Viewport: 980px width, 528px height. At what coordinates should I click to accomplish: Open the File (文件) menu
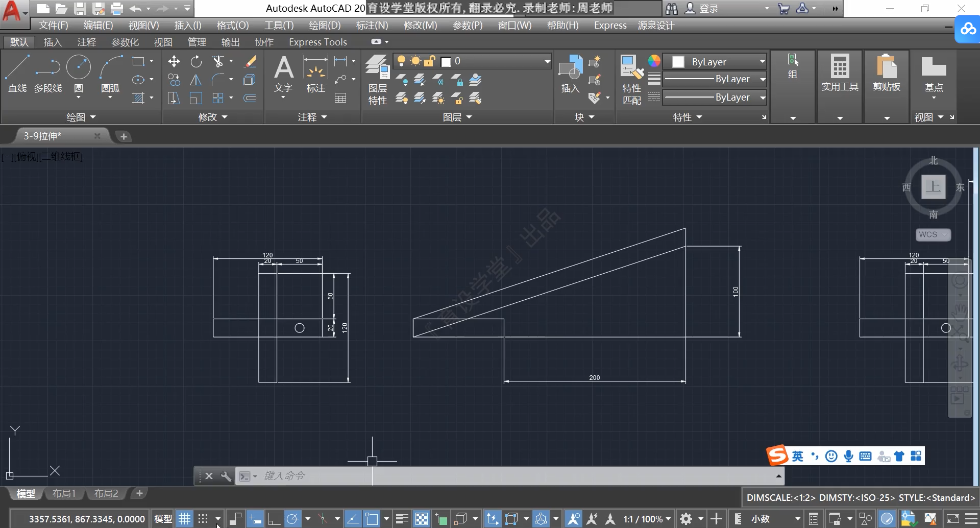pos(53,25)
